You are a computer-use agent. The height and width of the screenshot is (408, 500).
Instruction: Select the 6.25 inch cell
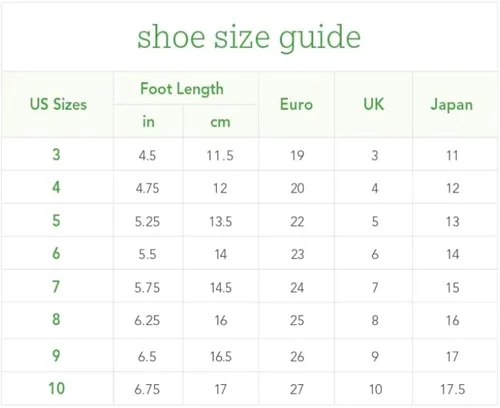coord(147,320)
